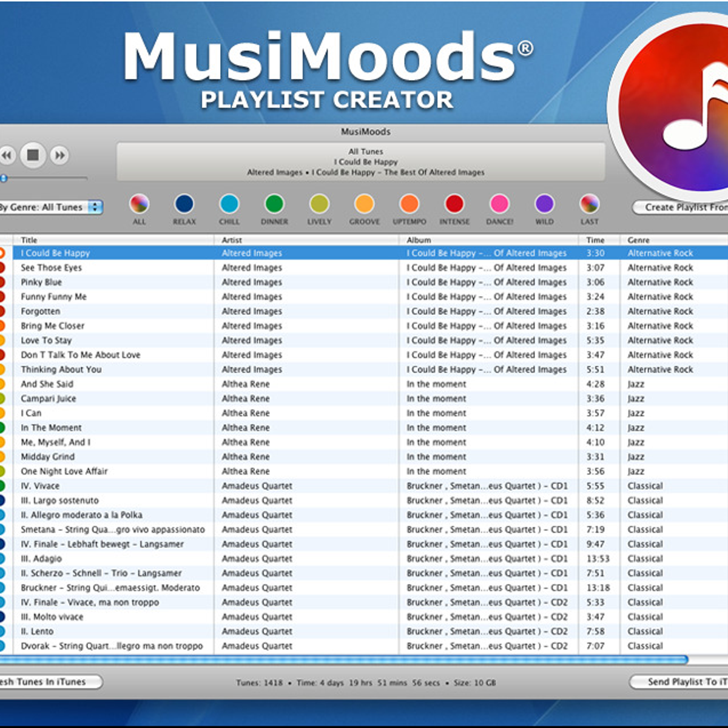Sort list by Artist column header
This screenshot has width=728, height=728.
[306, 240]
